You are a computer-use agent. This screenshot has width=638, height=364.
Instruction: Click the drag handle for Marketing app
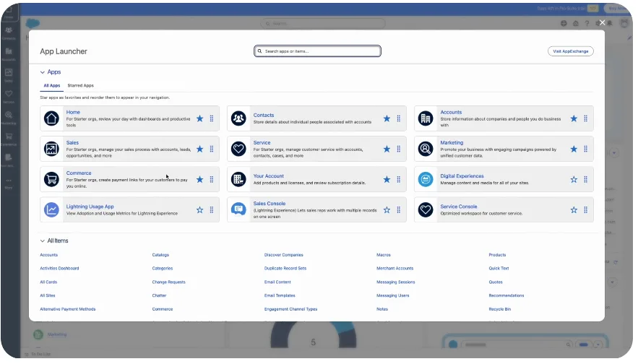585,149
